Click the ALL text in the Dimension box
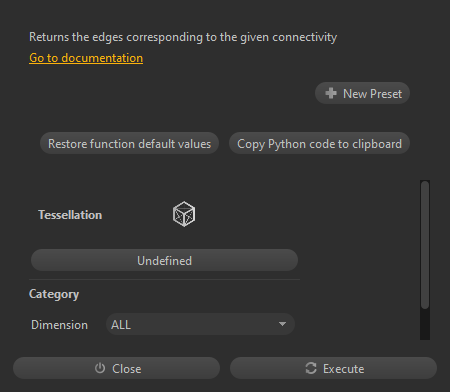Viewport: 450px width, 392px height. click(121, 325)
